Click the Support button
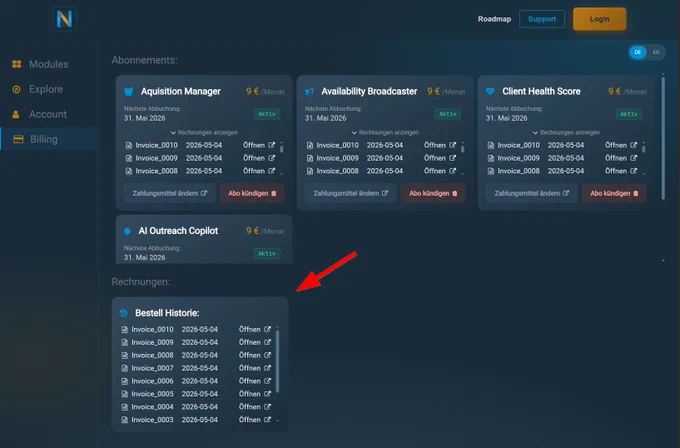Image resolution: width=680 pixels, height=448 pixels. click(x=542, y=19)
